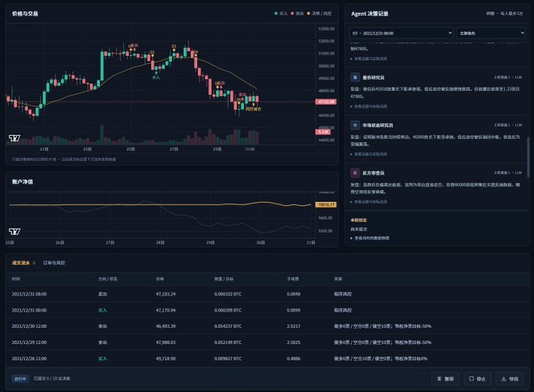Click the 数量/目标 column header
The width and height of the screenshot is (534, 392).
click(224, 279)
